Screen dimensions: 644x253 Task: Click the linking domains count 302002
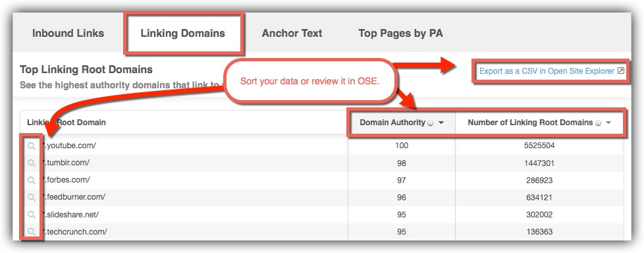tap(539, 215)
